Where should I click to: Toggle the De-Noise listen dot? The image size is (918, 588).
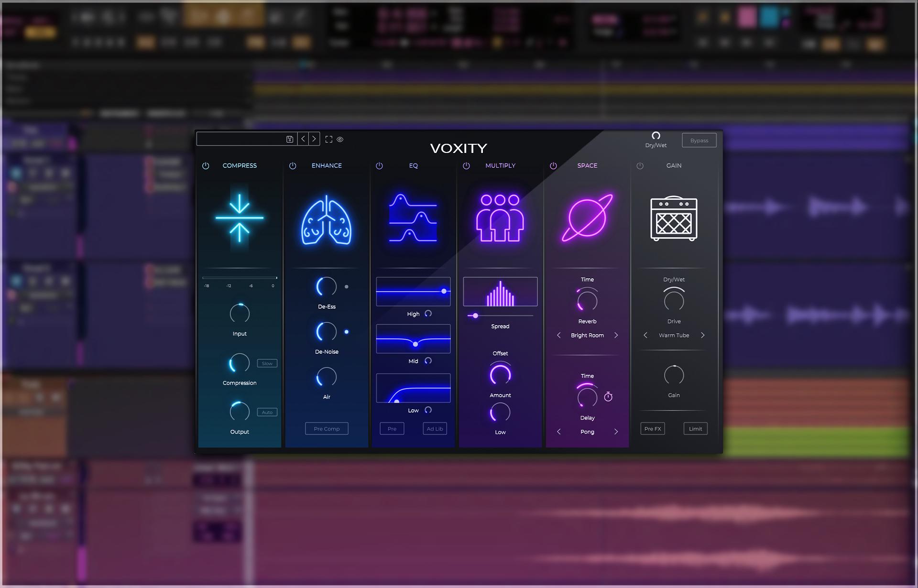347,332
